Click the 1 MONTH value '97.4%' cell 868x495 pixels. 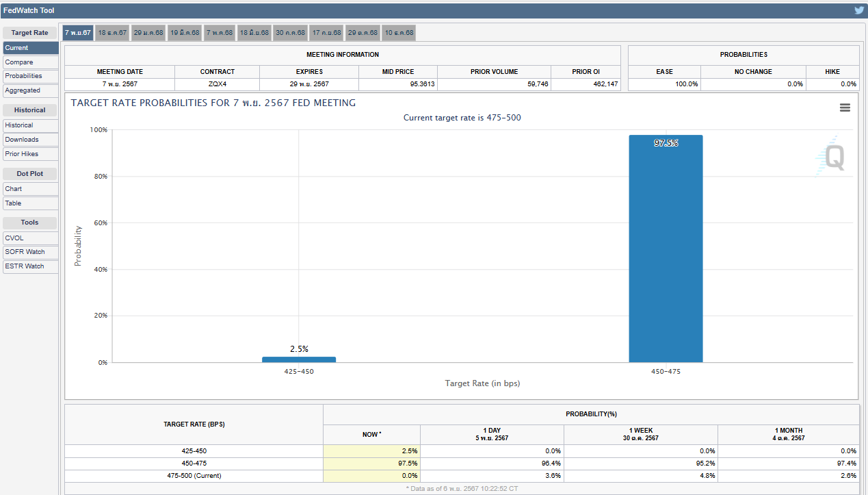click(x=789, y=464)
